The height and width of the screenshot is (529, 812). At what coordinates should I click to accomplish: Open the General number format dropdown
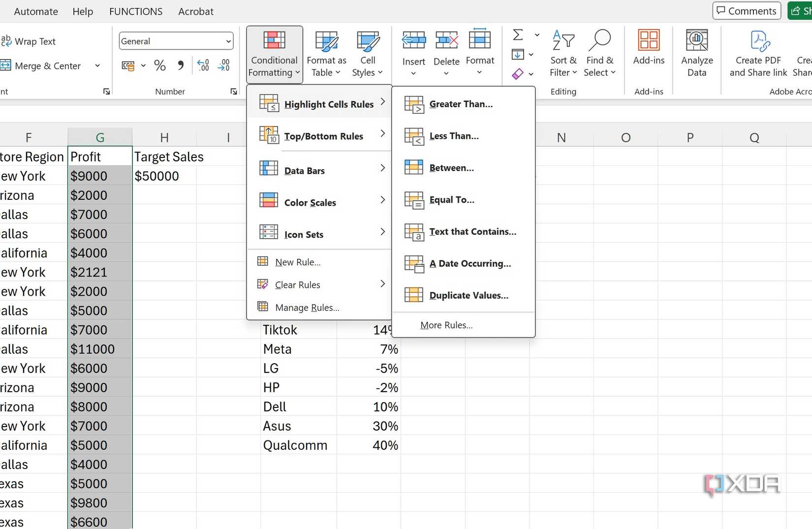coord(176,41)
